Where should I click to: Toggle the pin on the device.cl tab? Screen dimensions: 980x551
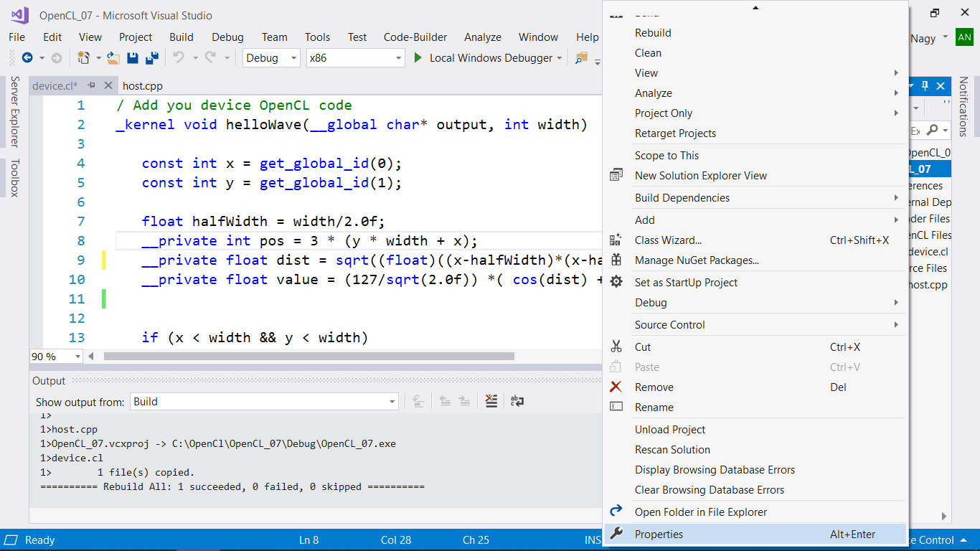coord(92,85)
